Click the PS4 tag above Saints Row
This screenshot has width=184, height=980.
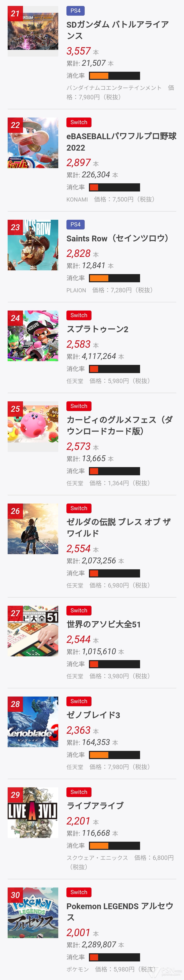(x=75, y=225)
